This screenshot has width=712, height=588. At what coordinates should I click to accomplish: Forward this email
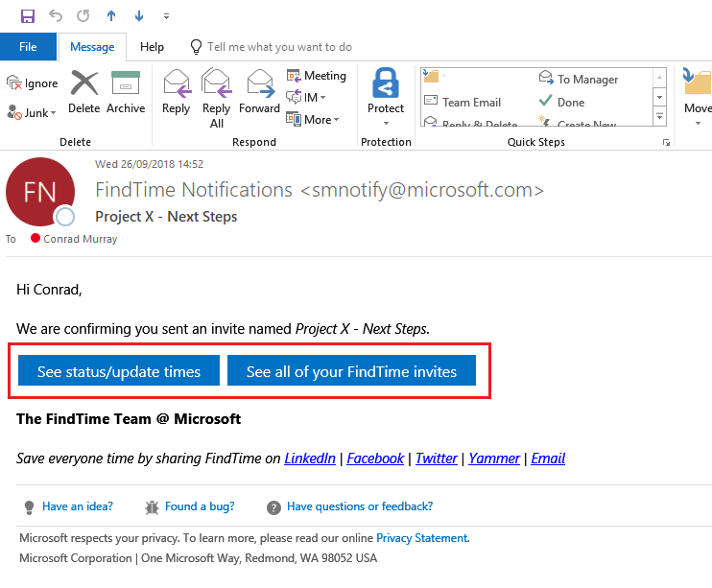(259, 92)
